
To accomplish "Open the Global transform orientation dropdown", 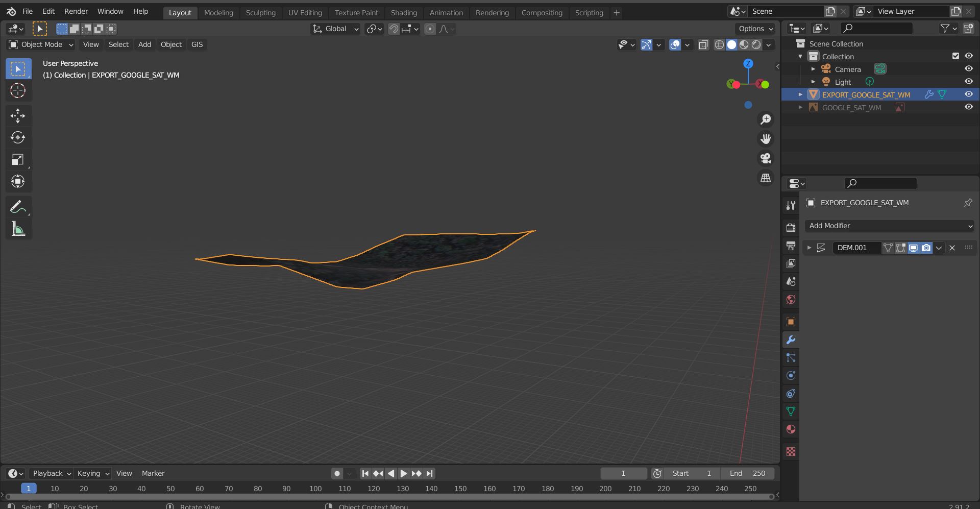I will (x=336, y=29).
